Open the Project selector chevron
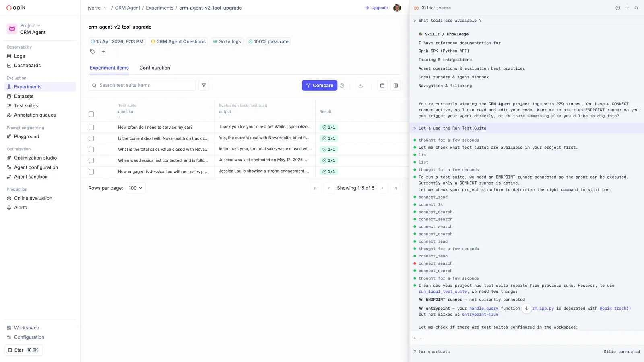644x362 pixels. tap(39, 25)
